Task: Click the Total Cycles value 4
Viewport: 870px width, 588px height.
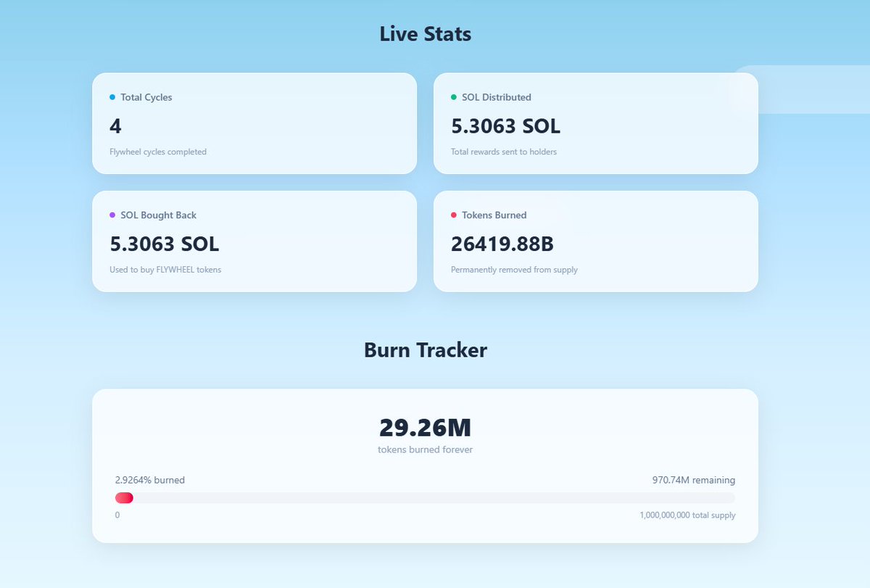Action: point(116,127)
